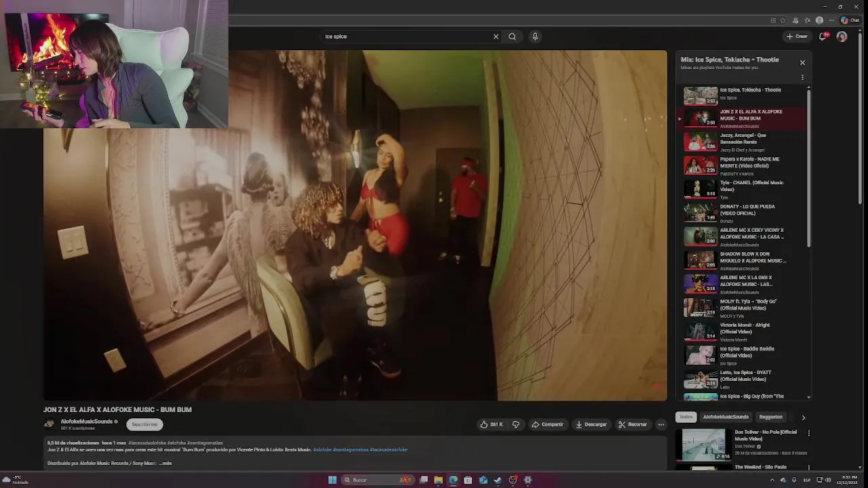Open Outlook taskbar icon
868x488 pixels.
(483, 480)
